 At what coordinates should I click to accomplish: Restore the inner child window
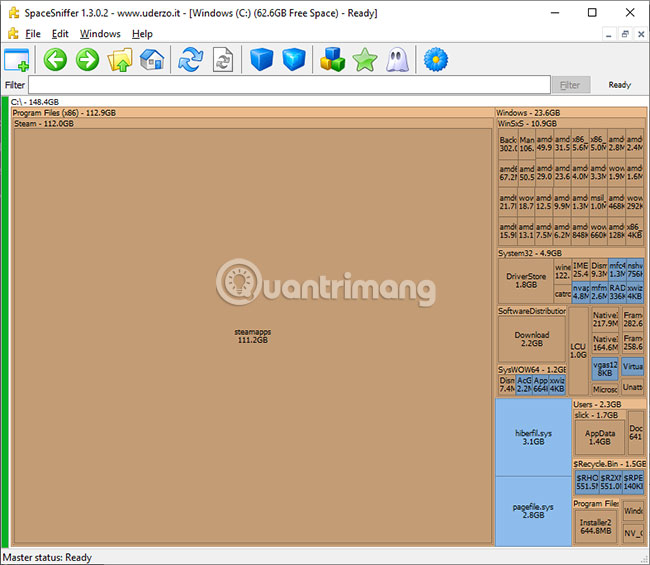(625, 34)
